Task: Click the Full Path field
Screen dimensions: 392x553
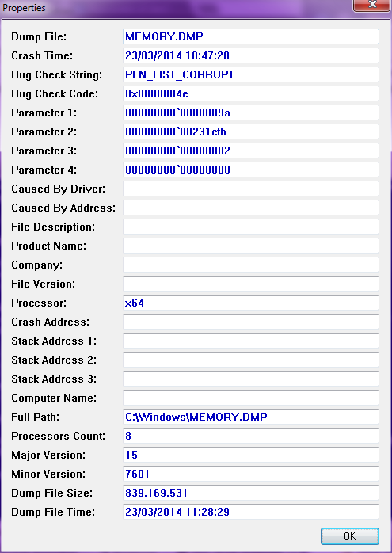Action: pos(251,418)
